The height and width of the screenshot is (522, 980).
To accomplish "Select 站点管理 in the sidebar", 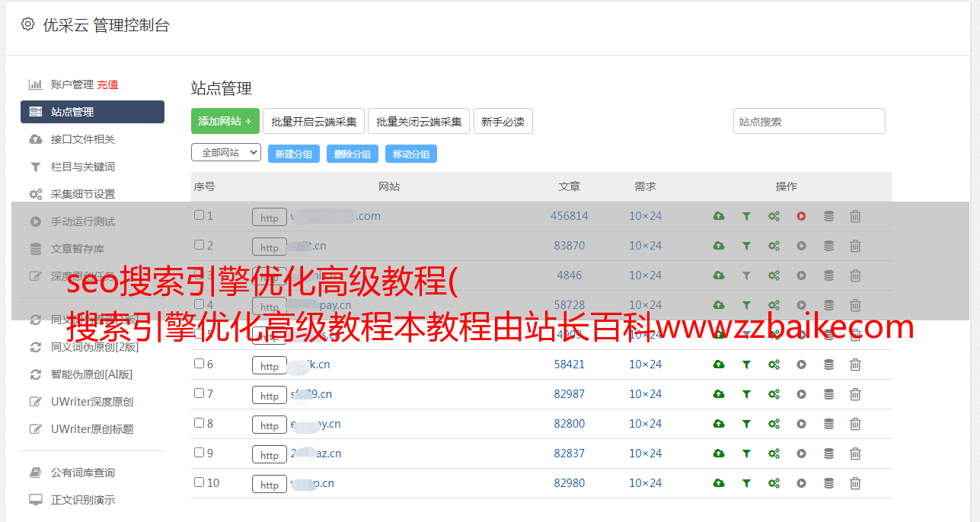I will (92, 112).
